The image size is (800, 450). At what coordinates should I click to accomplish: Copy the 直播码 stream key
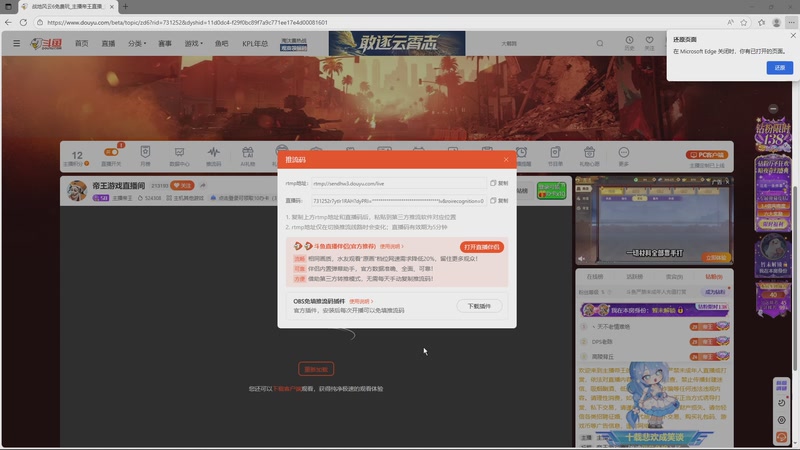(x=499, y=201)
